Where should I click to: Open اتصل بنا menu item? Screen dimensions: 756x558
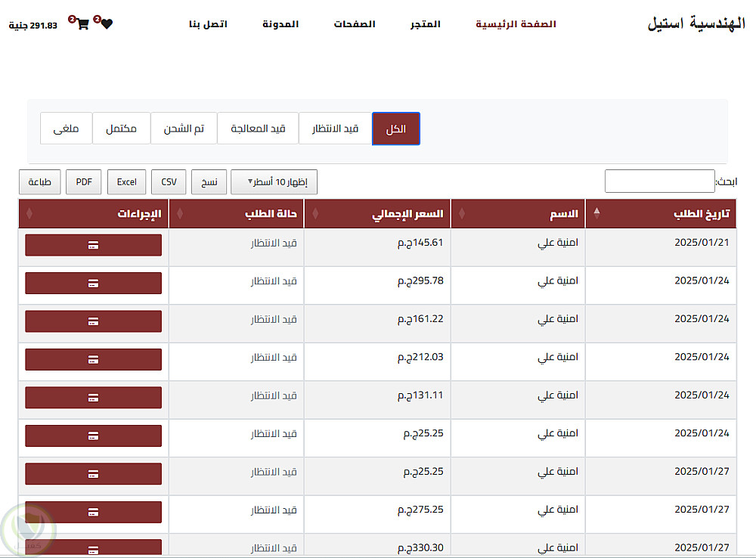click(x=208, y=24)
